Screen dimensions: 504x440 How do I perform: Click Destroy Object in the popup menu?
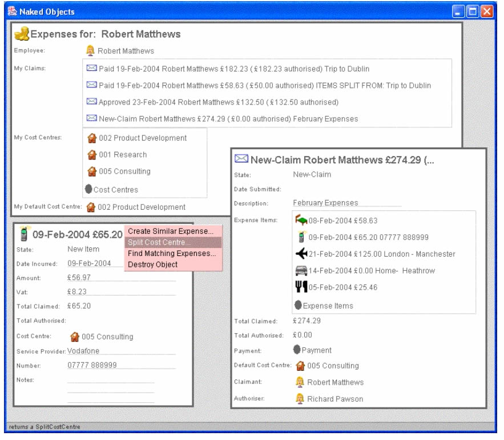pyautogui.click(x=152, y=265)
